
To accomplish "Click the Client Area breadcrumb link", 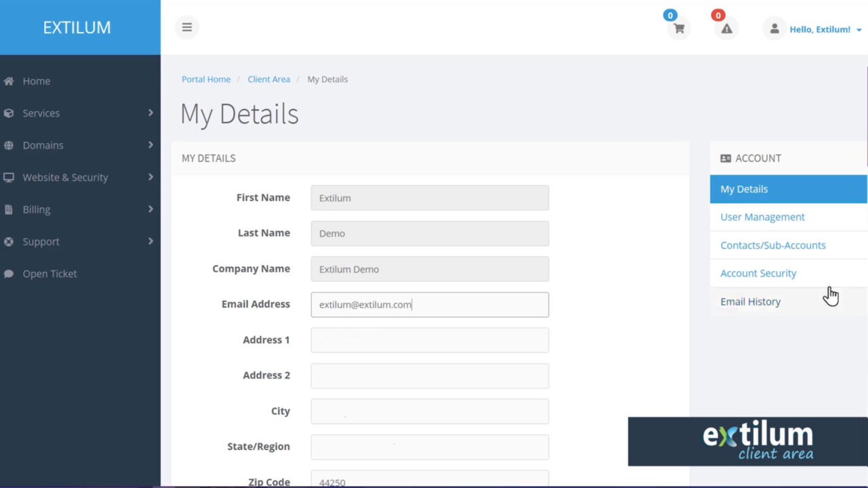I will (x=269, y=79).
